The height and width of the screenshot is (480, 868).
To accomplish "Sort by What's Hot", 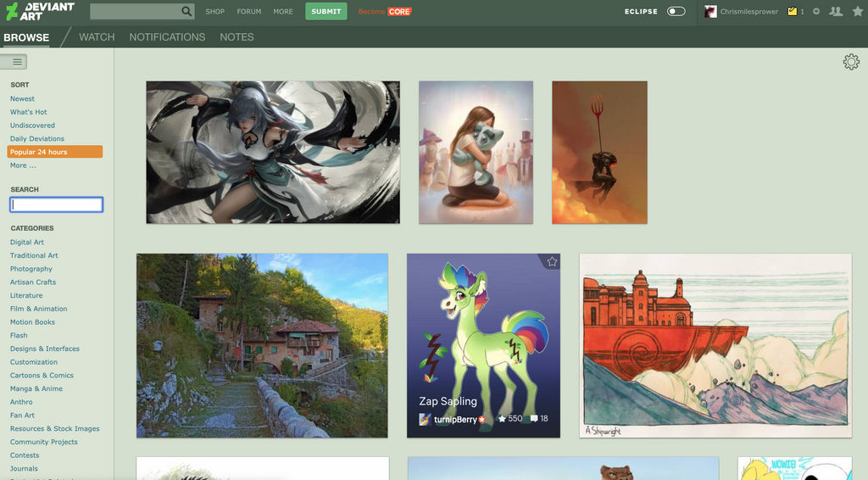I will click(28, 112).
